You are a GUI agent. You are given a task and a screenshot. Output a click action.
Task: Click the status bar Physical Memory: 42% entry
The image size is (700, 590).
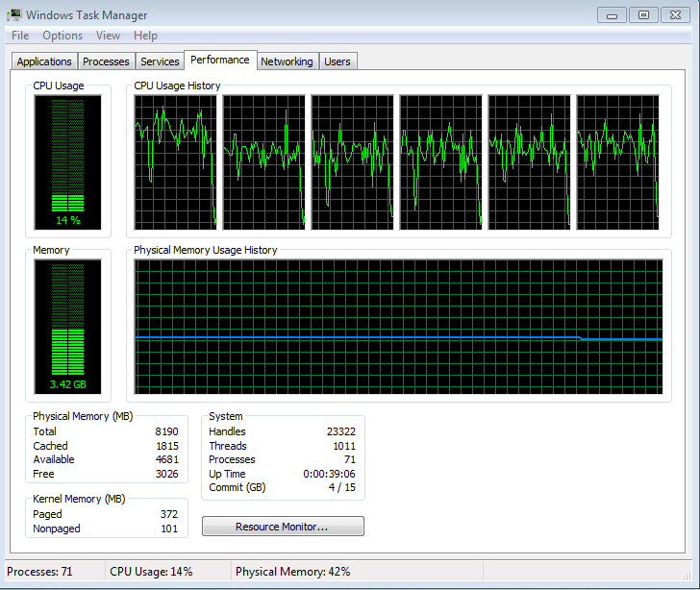pos(293,572)
